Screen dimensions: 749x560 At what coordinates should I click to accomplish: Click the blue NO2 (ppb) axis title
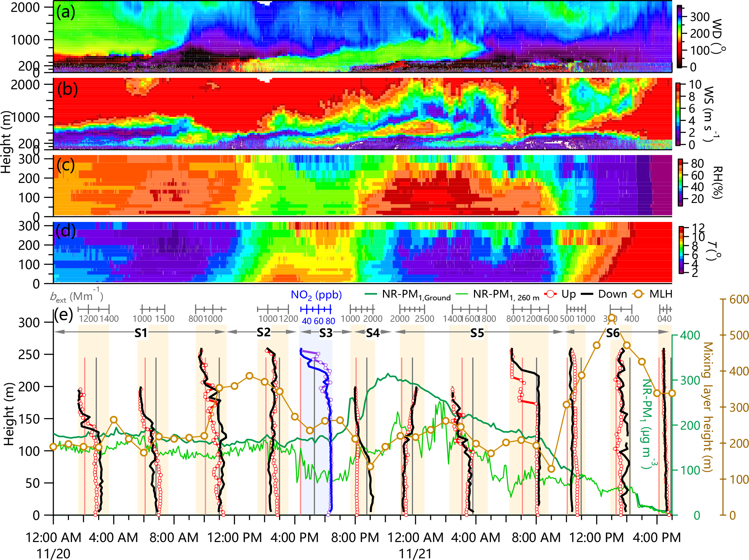pos(316,295)
